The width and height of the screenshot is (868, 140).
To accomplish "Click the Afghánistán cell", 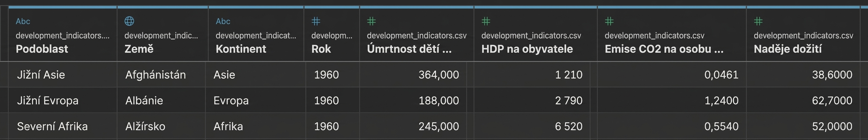I will [x=155, y=74].
